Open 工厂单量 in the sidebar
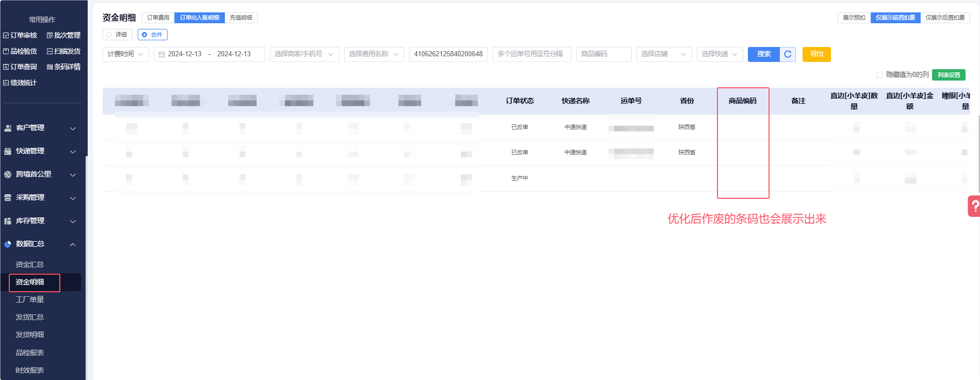980x380 pixels. (30, 299)
